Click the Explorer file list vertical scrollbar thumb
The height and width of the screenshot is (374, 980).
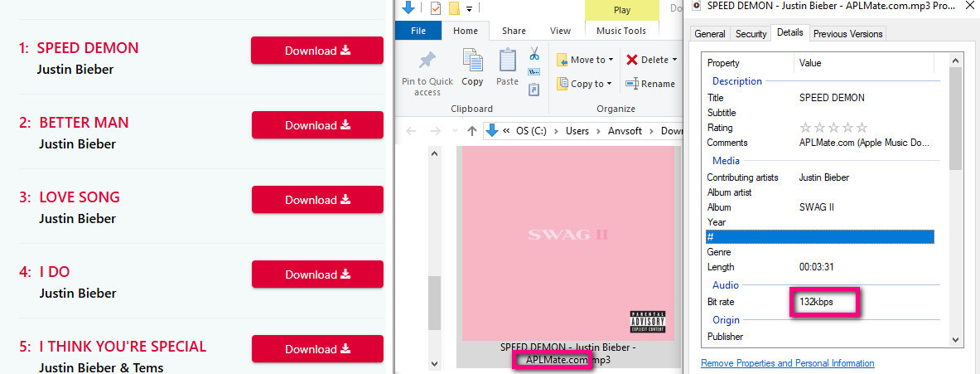[434, 302]
